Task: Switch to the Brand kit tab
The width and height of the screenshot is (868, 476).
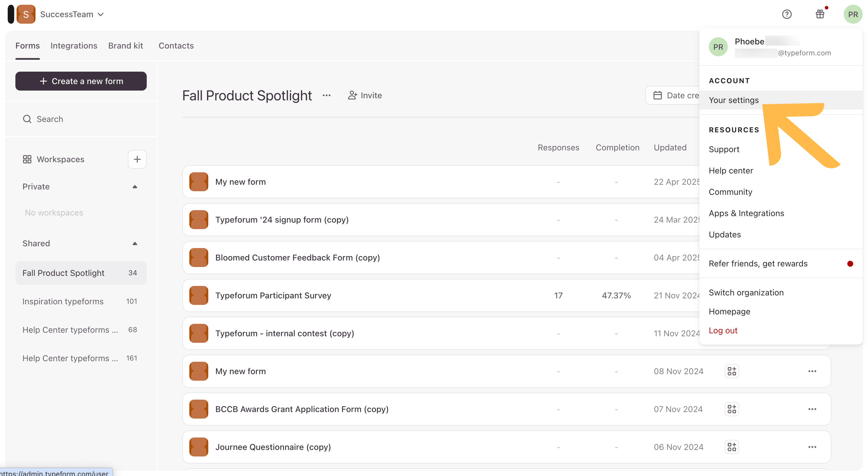Action: click(125, 46)
